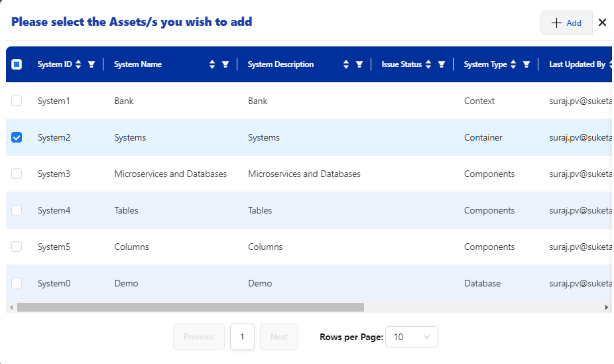
Task: Sort the System Type column
Action: coord(513,64)
